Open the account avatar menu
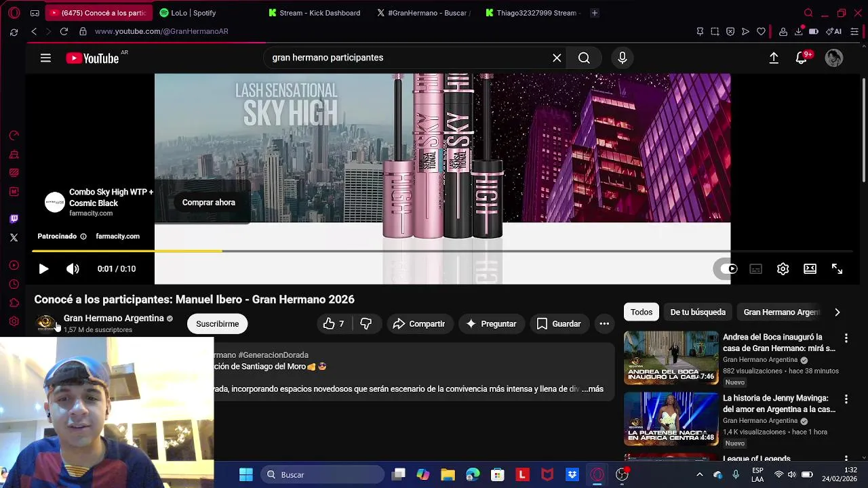 click(x=834, y=58)
